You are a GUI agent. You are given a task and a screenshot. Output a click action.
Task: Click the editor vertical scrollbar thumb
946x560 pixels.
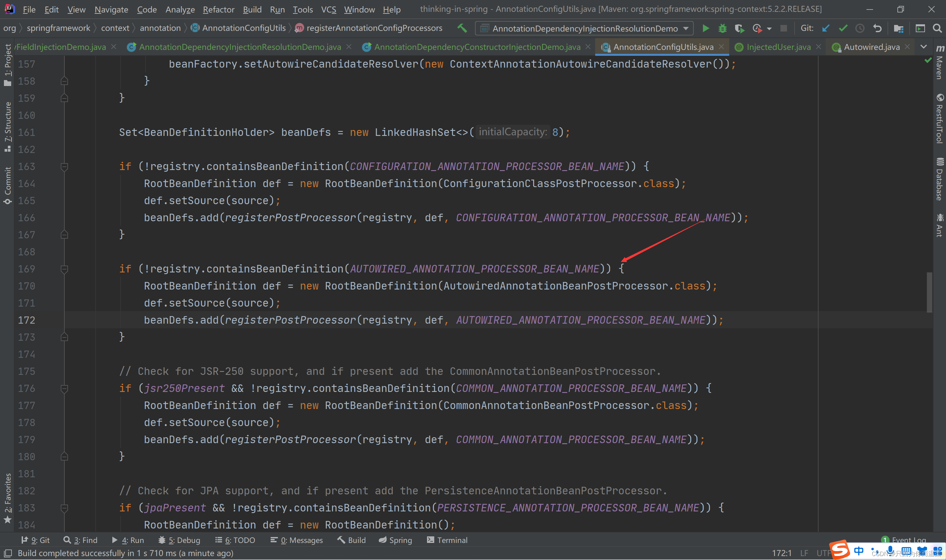click(x=929, y=292)
